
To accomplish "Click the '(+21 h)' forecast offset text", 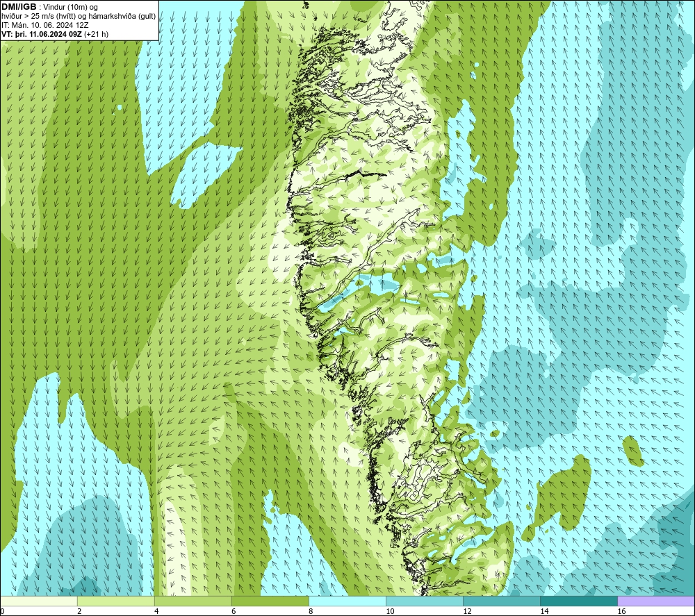I will pos(96,34).
